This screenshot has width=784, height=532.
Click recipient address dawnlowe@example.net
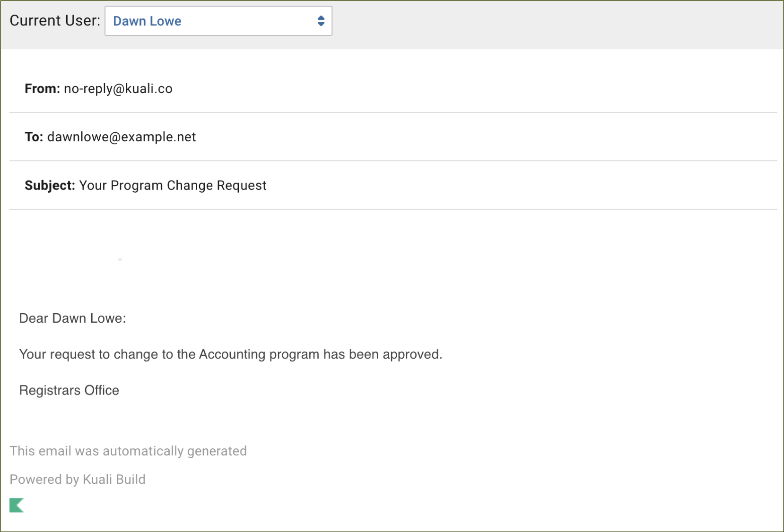coord(122,137)
